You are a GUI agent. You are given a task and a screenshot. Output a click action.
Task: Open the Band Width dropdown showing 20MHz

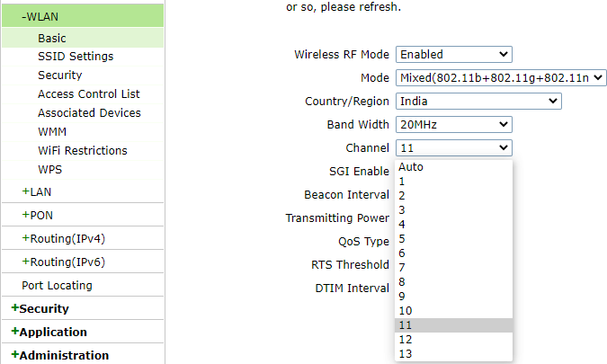pyautogui.click(x=454, y=125)
